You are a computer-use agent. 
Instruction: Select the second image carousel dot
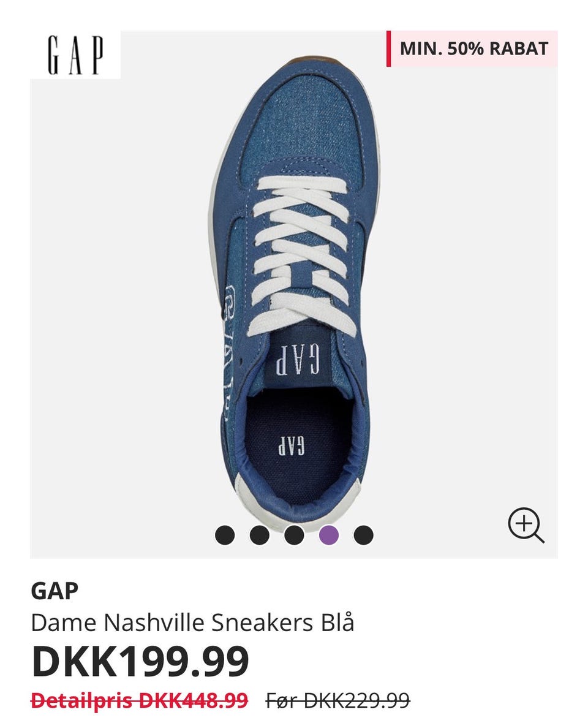coord(260,536)
